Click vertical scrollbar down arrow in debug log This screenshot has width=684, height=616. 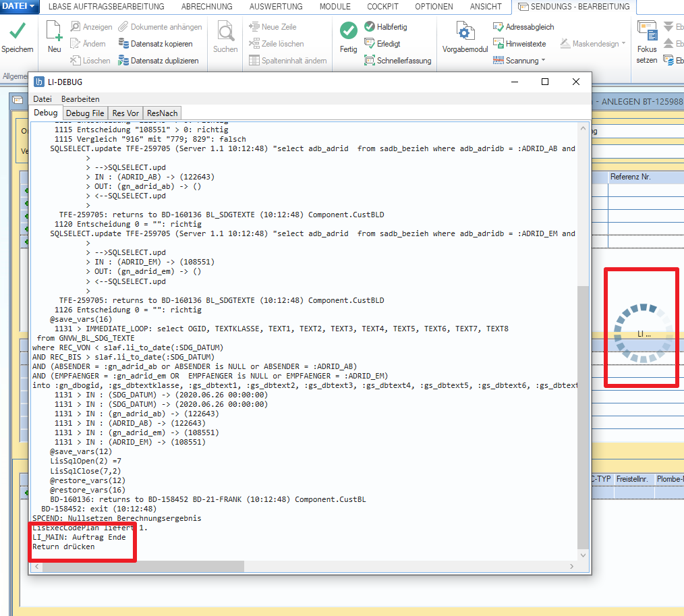(583, 555)
